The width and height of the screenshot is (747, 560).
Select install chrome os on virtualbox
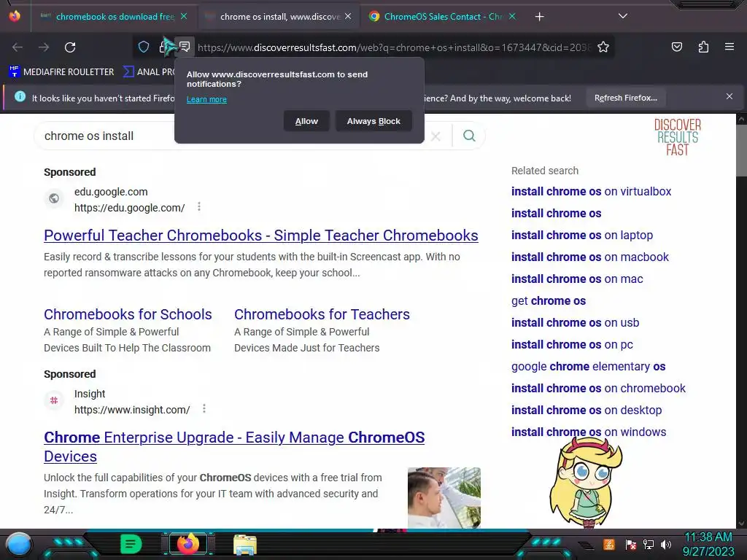pyautogui.click(x=591, y=192)
